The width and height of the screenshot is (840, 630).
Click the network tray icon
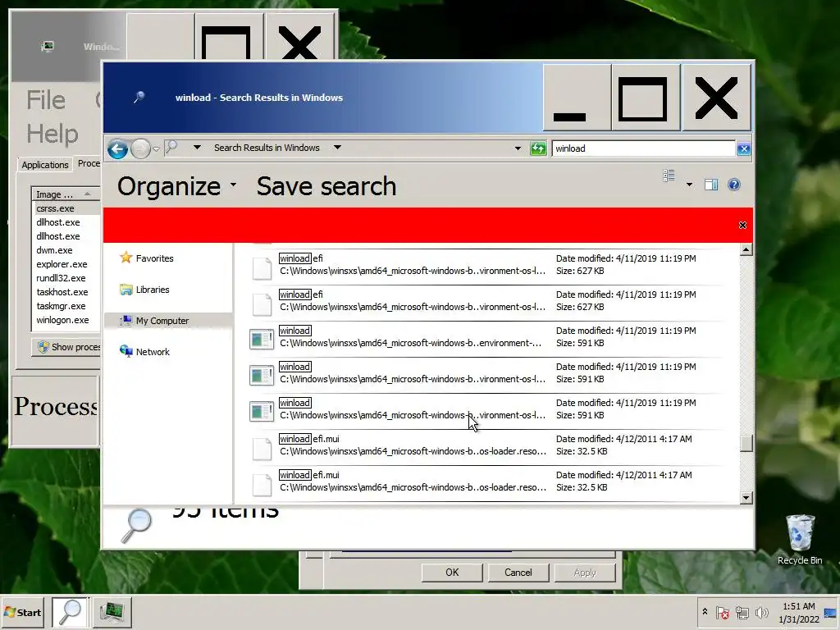pos(742,612)
